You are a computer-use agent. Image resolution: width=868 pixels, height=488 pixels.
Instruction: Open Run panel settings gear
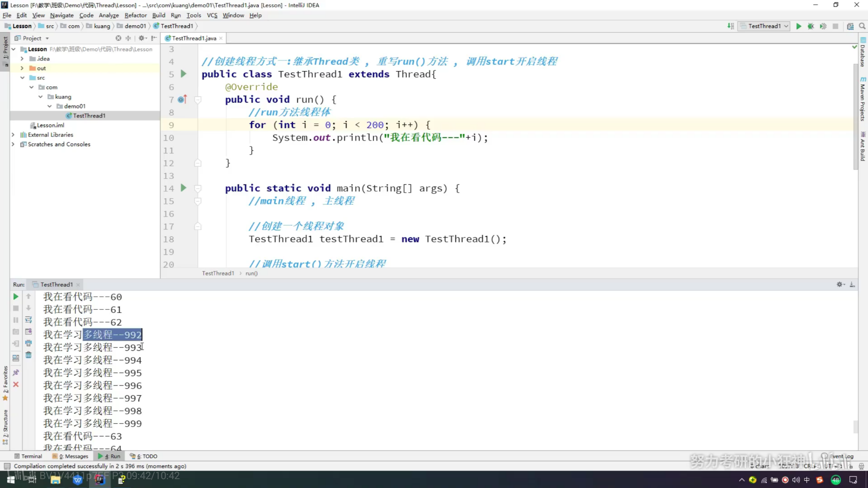click(840, 284)
